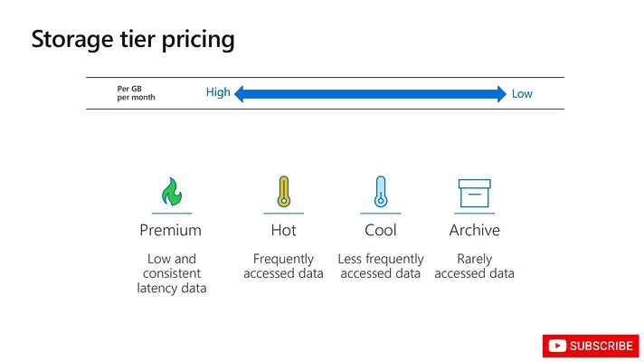
Task: Click the Archive tier label
Action: point(474,230)
